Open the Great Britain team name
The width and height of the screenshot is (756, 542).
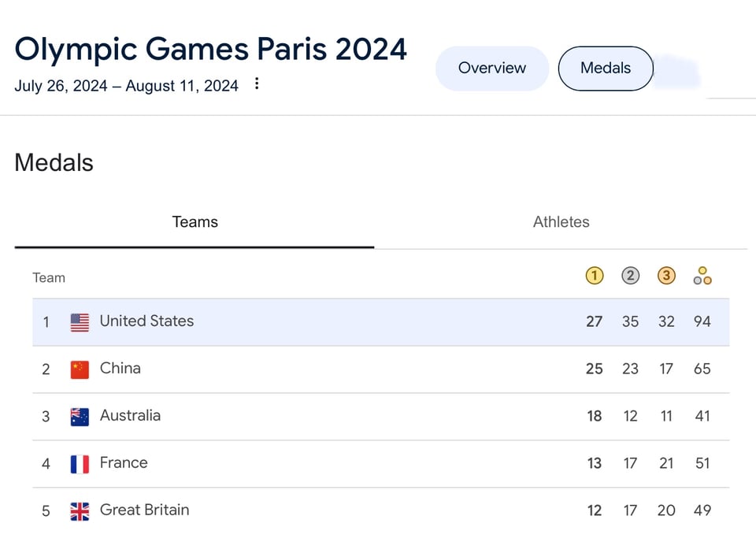pyautogui.click(x=144, y=510)
